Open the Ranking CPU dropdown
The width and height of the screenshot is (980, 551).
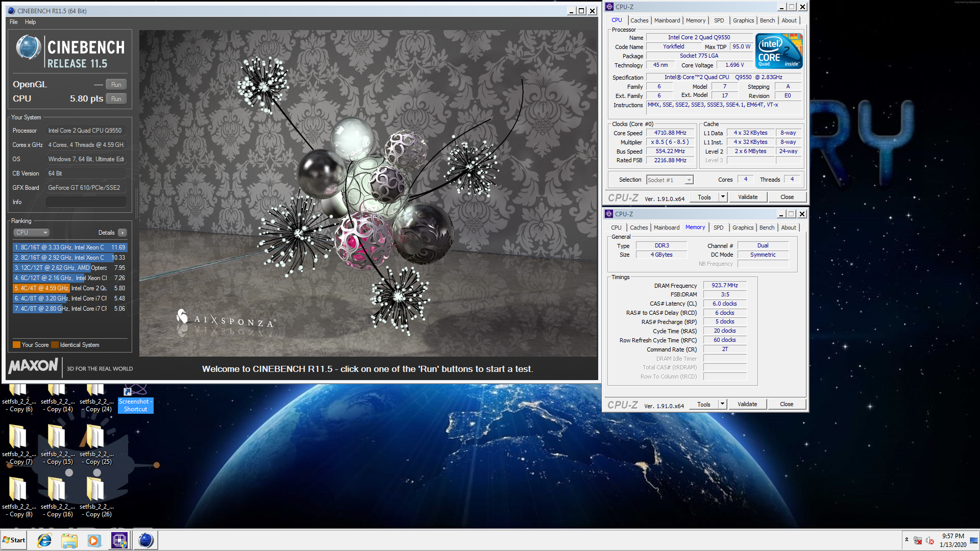(x=31, y=233)
